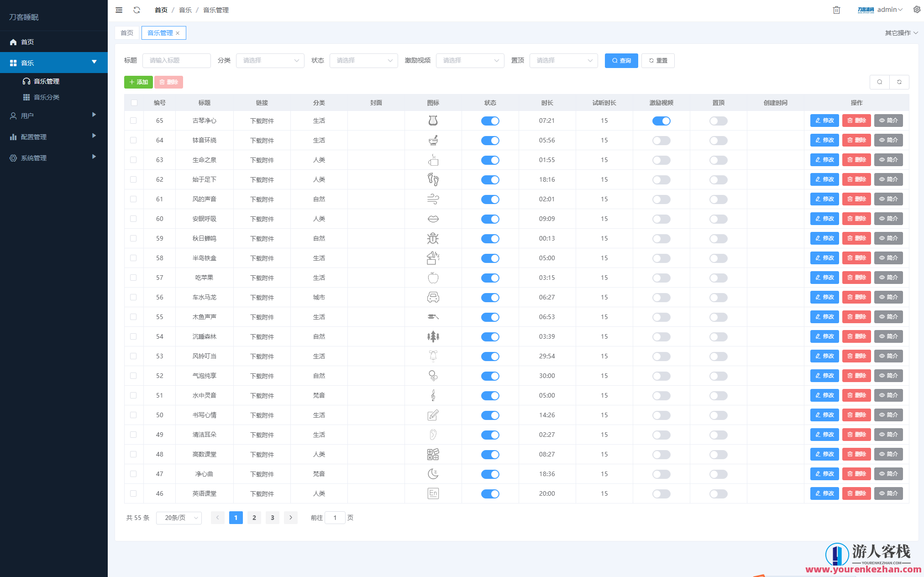The image size is (924, 577).
Task: Click the search icon above table
Action: click(880, 82)
